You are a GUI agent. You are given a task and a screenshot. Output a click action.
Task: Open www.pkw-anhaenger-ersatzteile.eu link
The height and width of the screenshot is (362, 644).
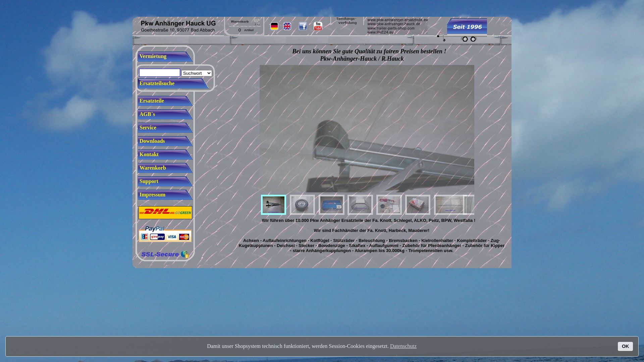(397, 20)
